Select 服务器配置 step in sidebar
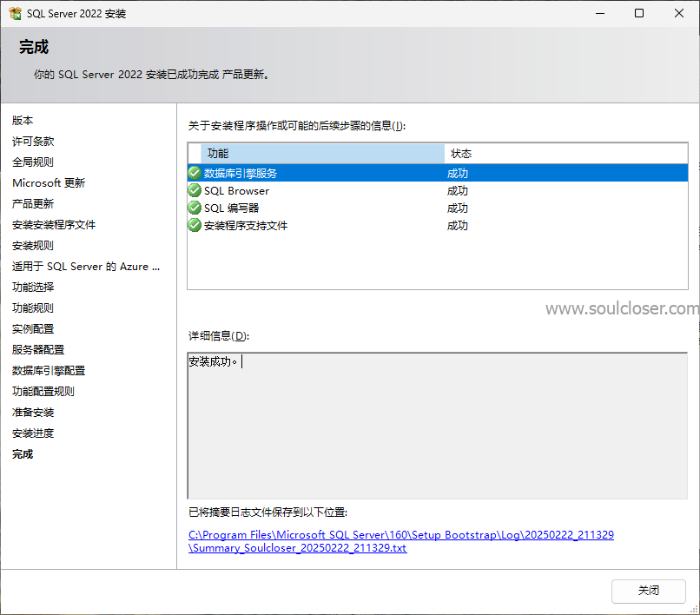 (38, 350)
